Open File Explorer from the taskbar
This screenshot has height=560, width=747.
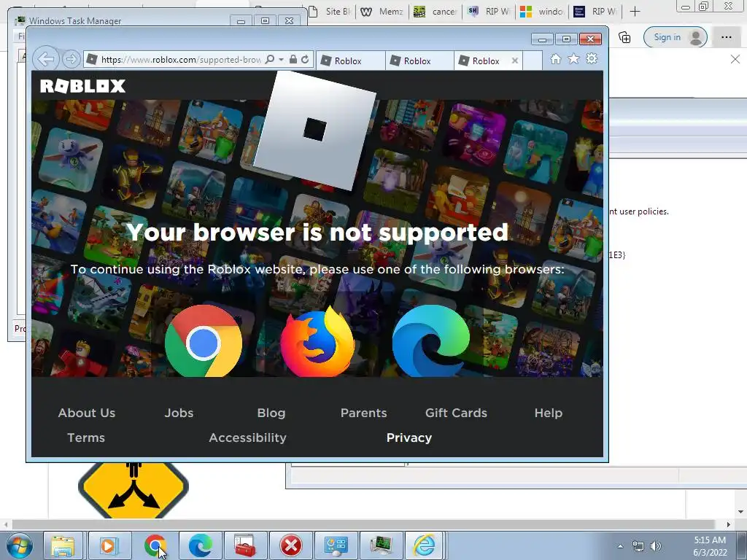point(63,545)
